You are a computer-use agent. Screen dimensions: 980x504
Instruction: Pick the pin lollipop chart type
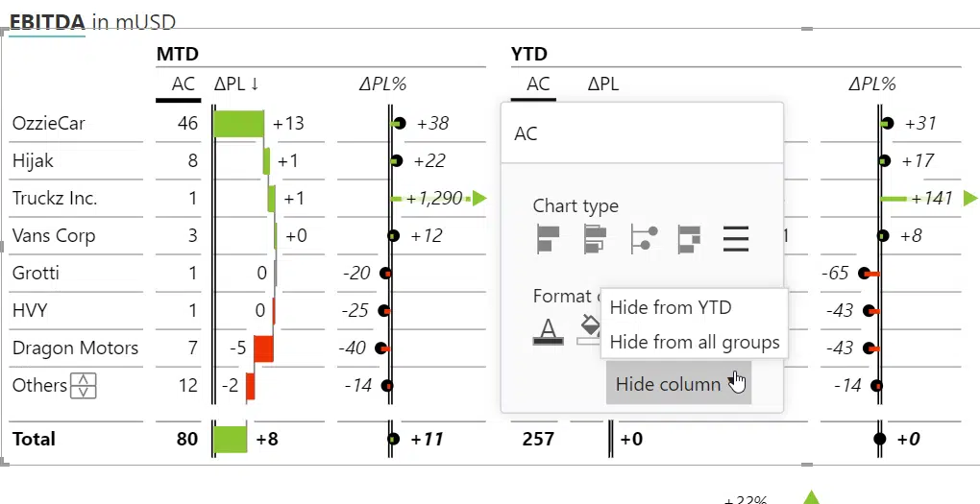(645, 239)
